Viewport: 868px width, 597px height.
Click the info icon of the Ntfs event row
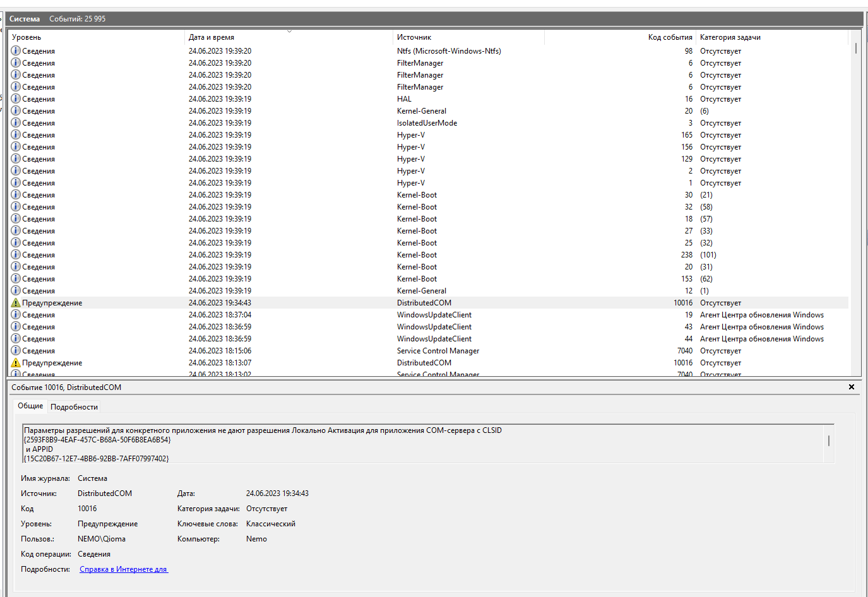(x=16, y=50)
